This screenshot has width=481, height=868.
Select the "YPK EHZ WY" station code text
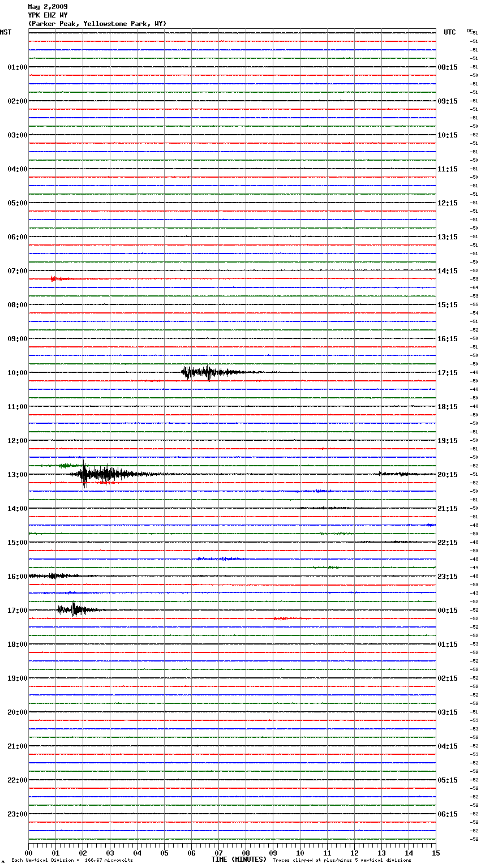[x=48, y=15]
